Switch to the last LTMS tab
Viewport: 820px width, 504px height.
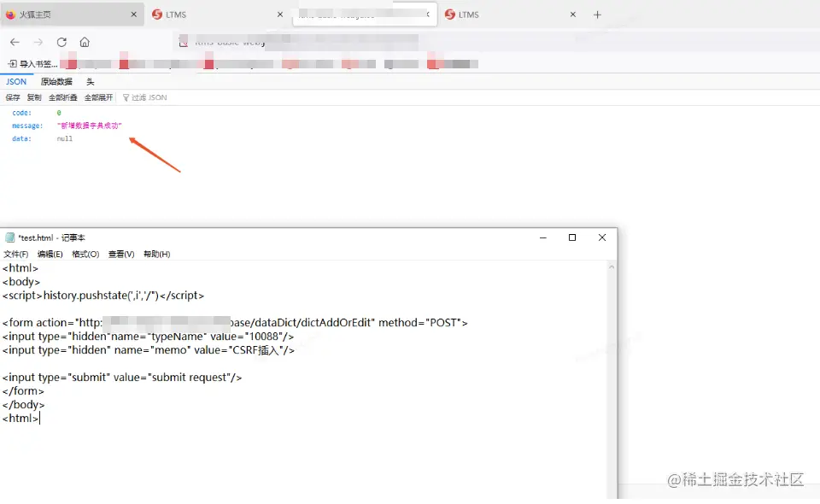(x=511, y=15)
